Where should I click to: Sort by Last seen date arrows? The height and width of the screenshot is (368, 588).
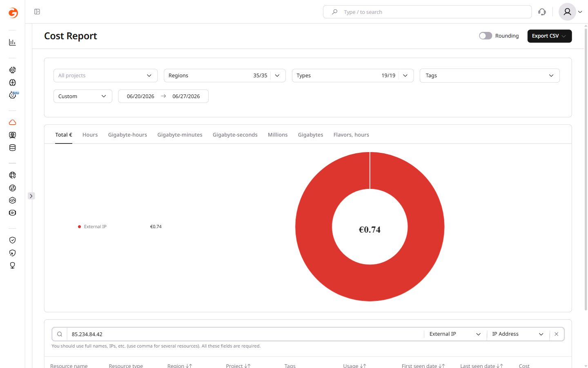click(x=500, y=366)
